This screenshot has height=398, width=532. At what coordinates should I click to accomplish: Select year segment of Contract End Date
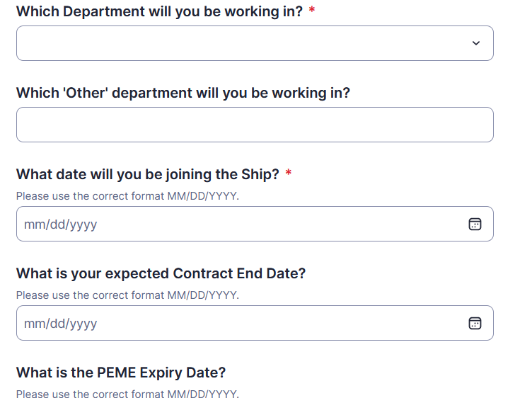(x=83, y=324)
